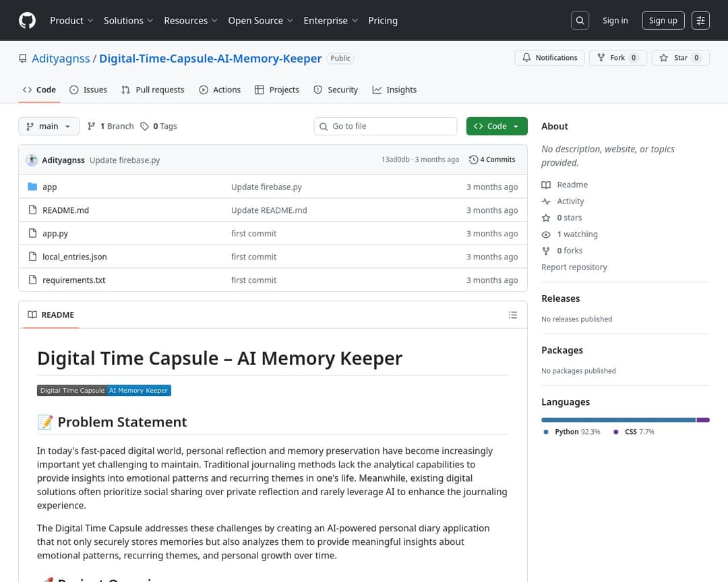Open commit history via the clock icon
This screenshot has height=582, width=728.
(x=473, y=159)
